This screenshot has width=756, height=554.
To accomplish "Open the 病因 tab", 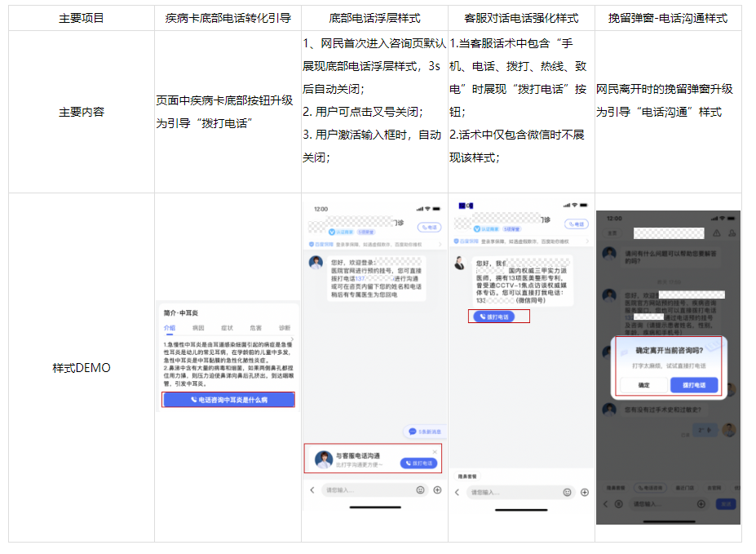I will coord(198,327).
